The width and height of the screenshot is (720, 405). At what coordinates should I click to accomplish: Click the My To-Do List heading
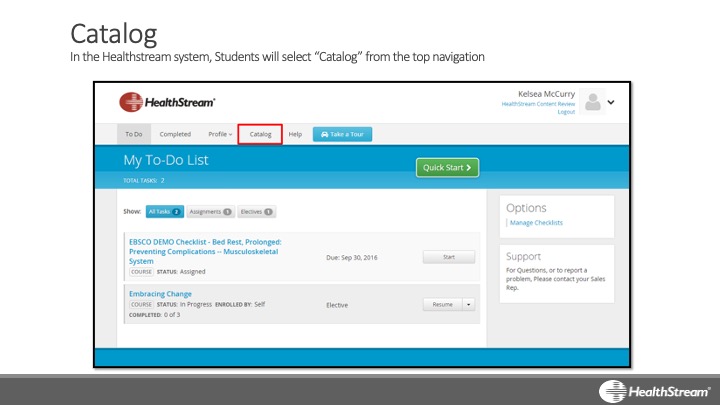tap(166, 160)
